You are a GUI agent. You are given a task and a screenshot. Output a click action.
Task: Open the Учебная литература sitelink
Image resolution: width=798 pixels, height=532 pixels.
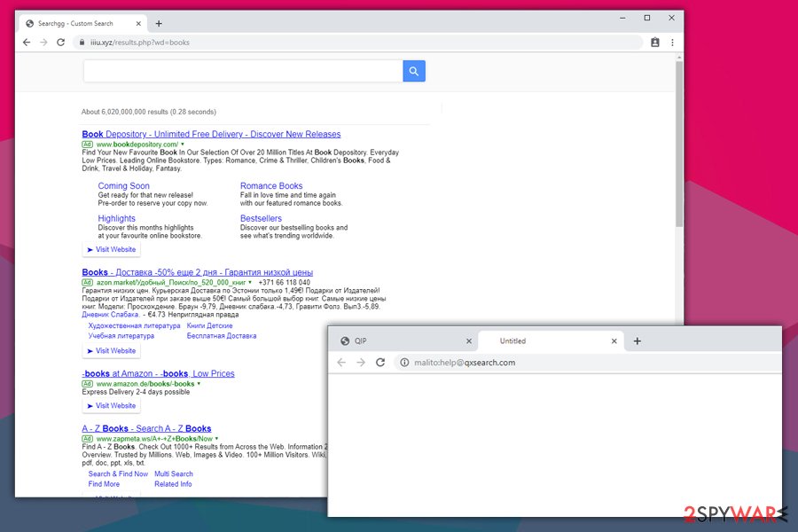pos(121,336)
